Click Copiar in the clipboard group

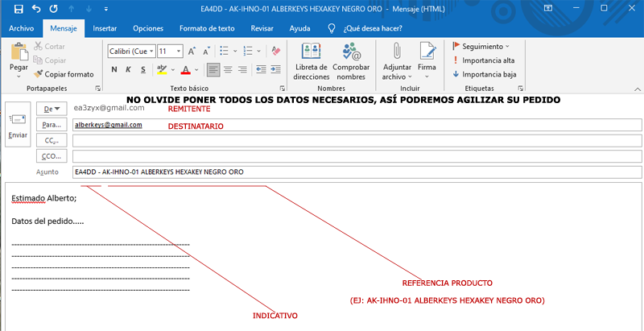click(x=50, y=60)
